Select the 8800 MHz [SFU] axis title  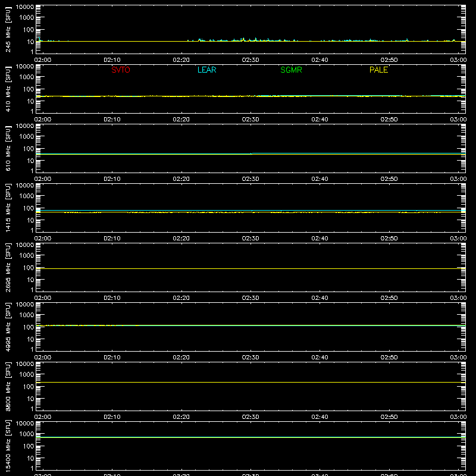coord(8,386)
